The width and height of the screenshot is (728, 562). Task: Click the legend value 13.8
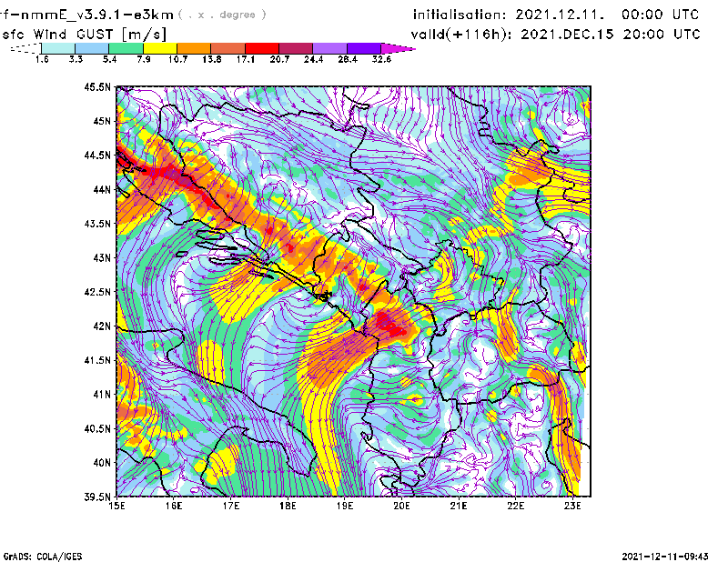coord(211,59)
